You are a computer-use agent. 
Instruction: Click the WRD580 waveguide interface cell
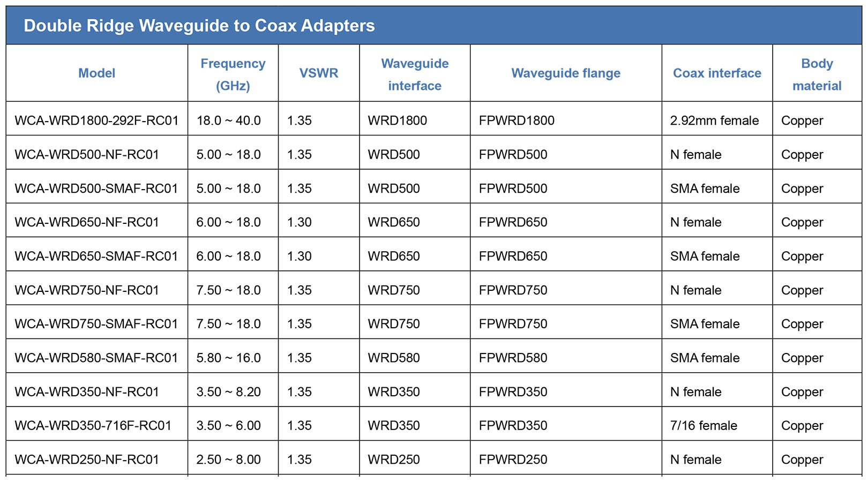coord(394,358)
